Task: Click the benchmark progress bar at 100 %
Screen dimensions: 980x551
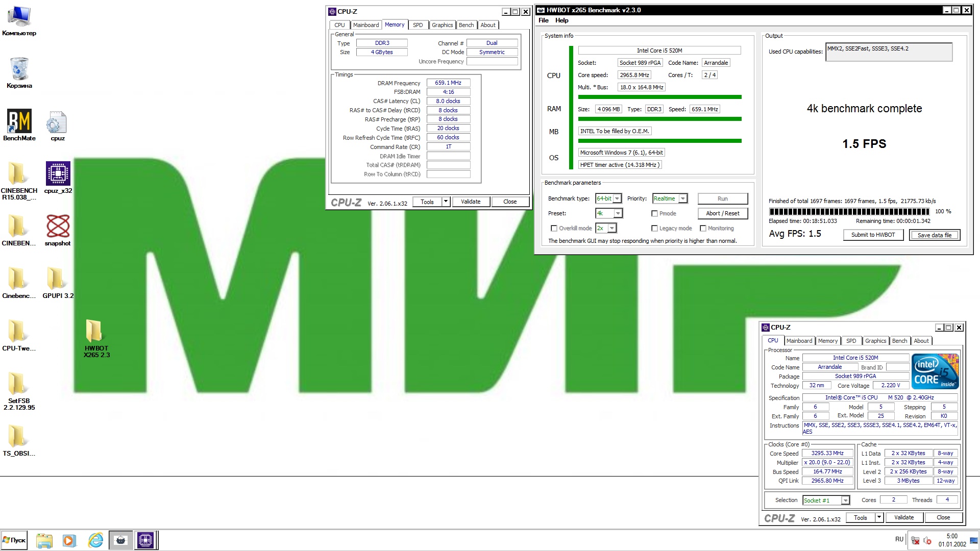Action: 849,211
